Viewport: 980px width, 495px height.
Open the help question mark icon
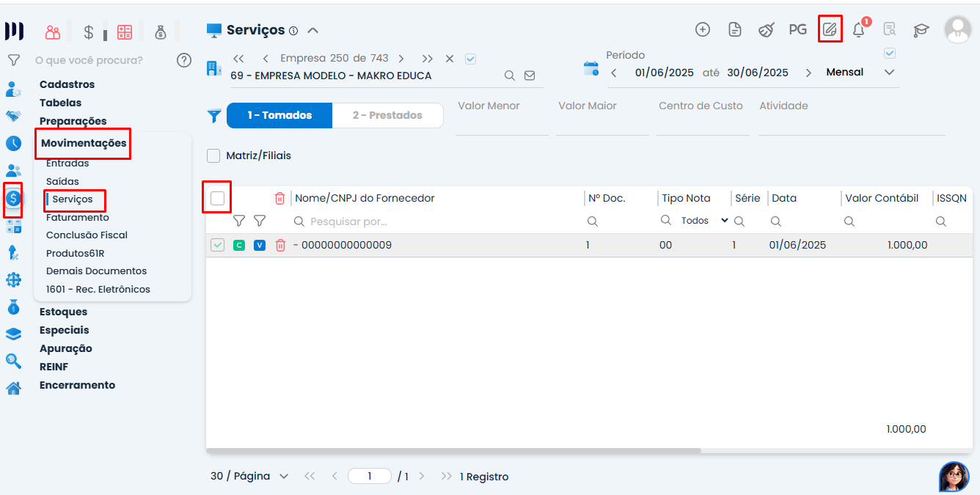coord(184,60)
